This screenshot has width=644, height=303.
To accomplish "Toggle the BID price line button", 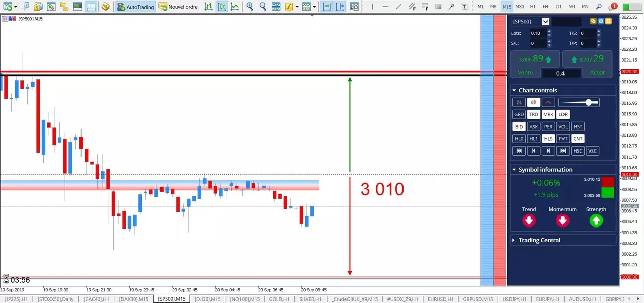I will pos(519,127).
